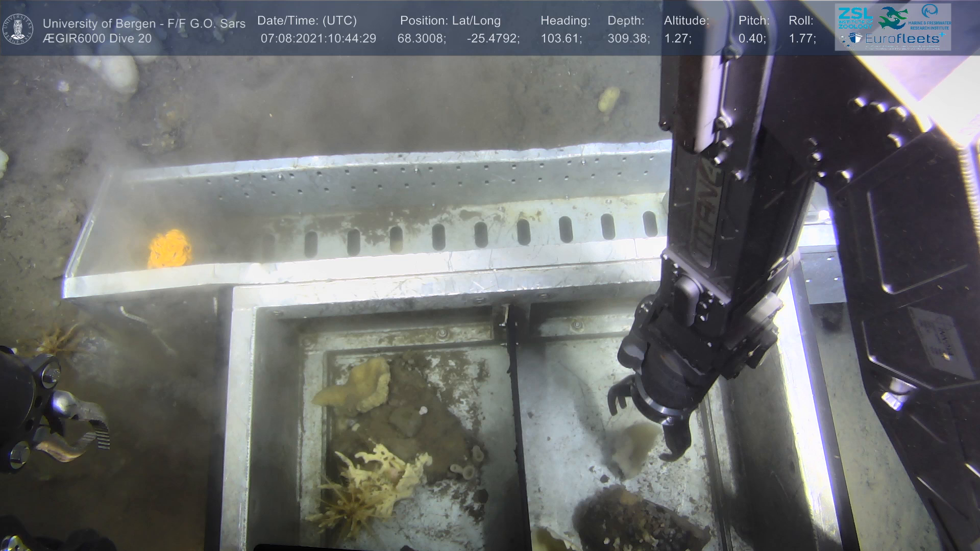This screenshot has width=980, height=551.
Task: Click the Pitch value 0.40
Action: pos(752,39)
